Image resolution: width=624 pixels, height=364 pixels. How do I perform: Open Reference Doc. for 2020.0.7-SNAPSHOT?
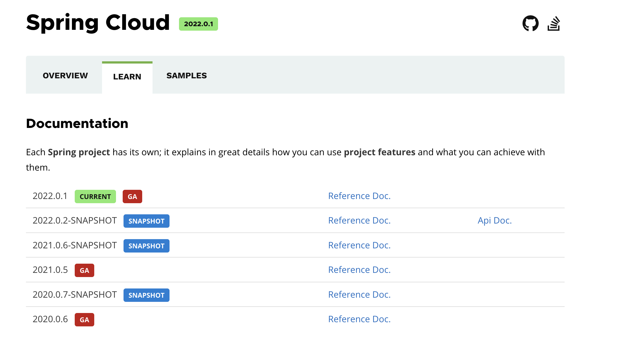359,295
